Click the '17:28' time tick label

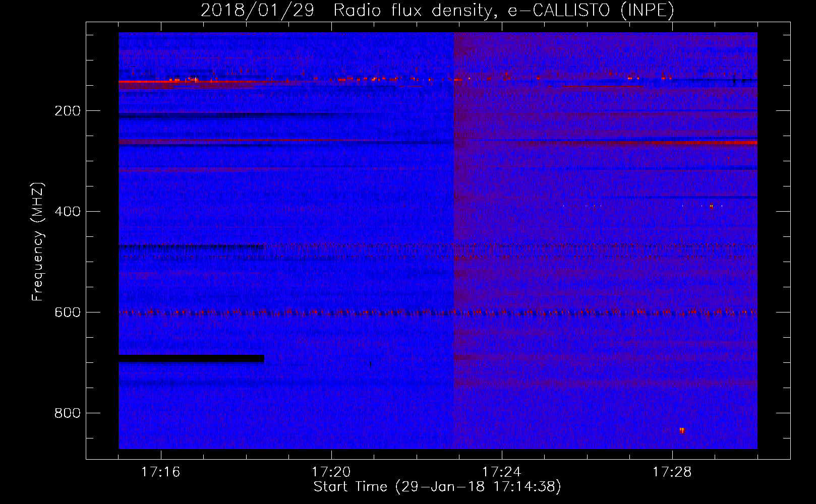pos(672,472)
